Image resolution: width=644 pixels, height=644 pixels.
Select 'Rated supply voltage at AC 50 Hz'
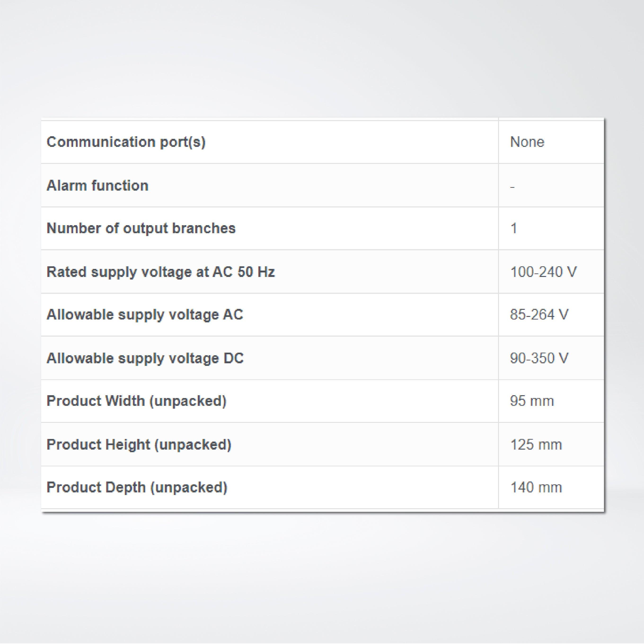tap(161, 272)
